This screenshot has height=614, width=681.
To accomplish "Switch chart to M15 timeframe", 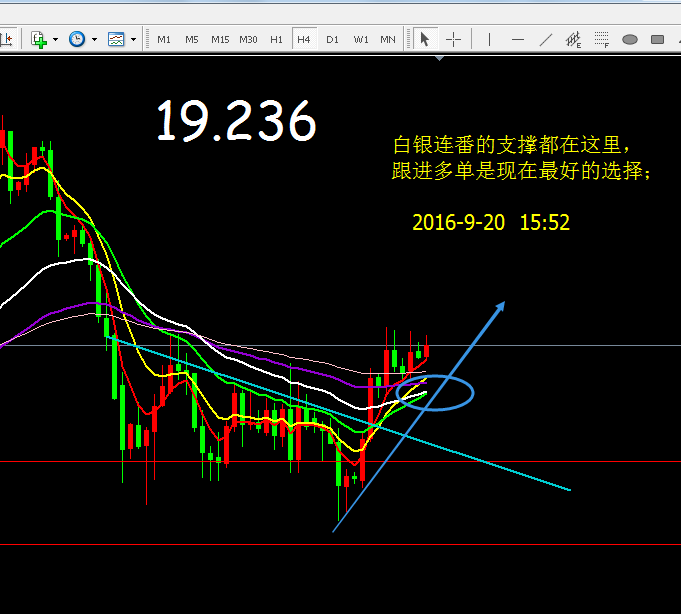I will pos(220,40).
